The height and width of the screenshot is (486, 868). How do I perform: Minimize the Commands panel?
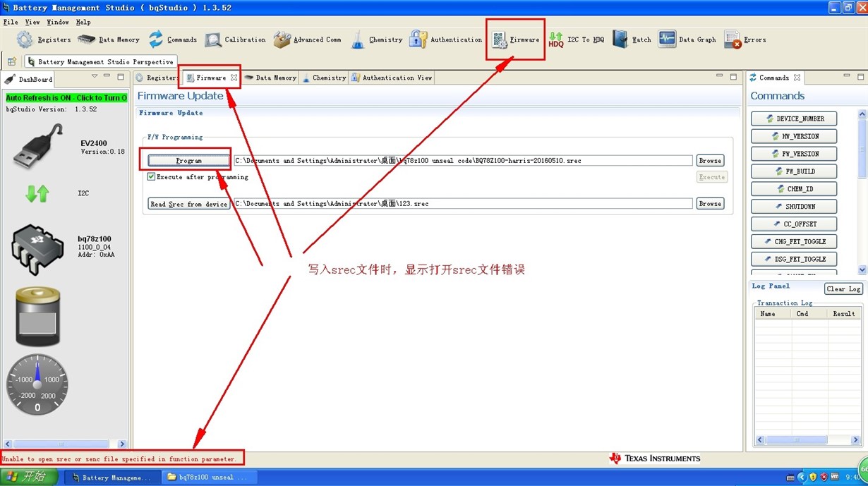point(847,76)
